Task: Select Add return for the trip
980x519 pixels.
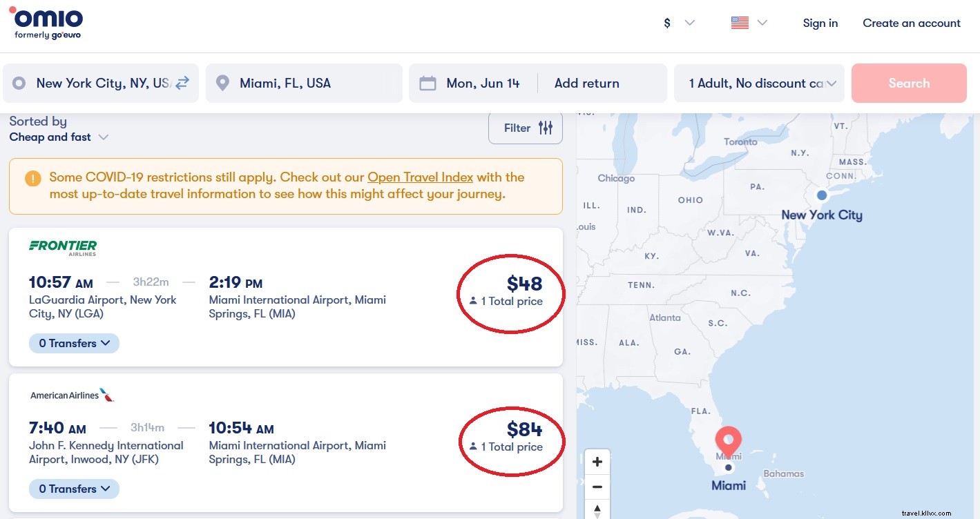Action: coord(586,82)
